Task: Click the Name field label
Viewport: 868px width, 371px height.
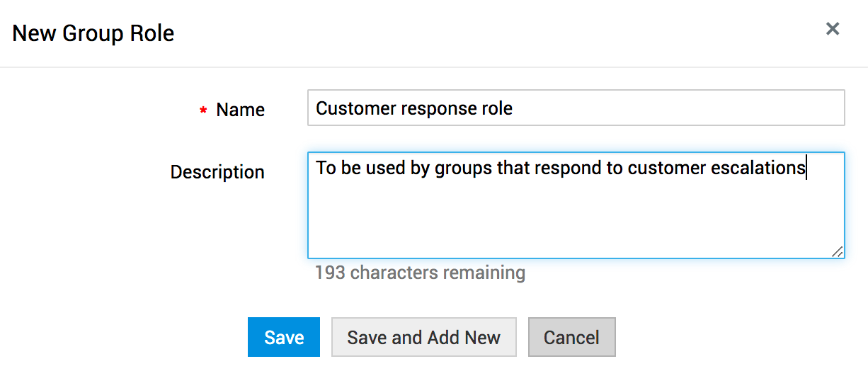Action: [x=240, y=110]
